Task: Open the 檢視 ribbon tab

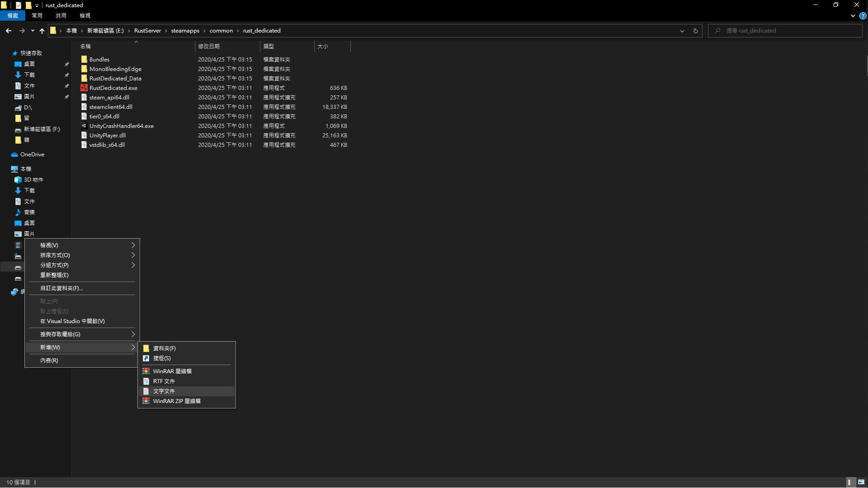Action: pos(85,16)
